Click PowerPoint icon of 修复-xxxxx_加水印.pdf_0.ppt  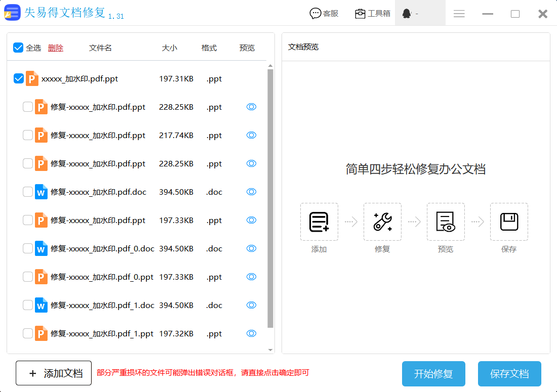41,277
